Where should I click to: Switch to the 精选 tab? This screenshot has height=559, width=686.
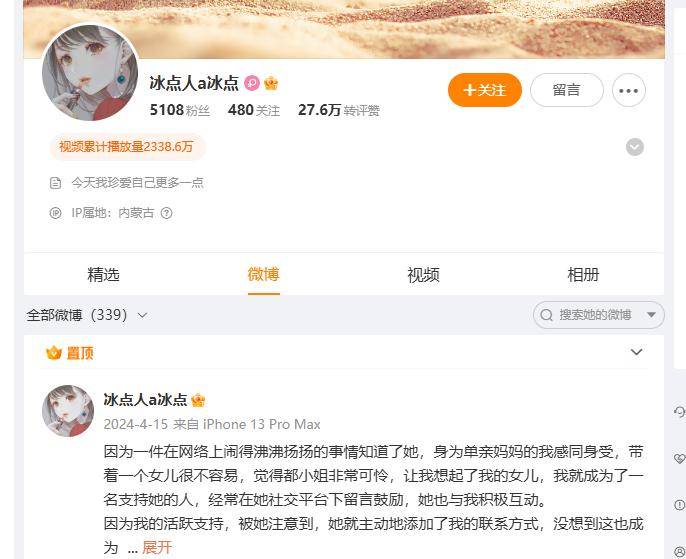coord(103,275)
